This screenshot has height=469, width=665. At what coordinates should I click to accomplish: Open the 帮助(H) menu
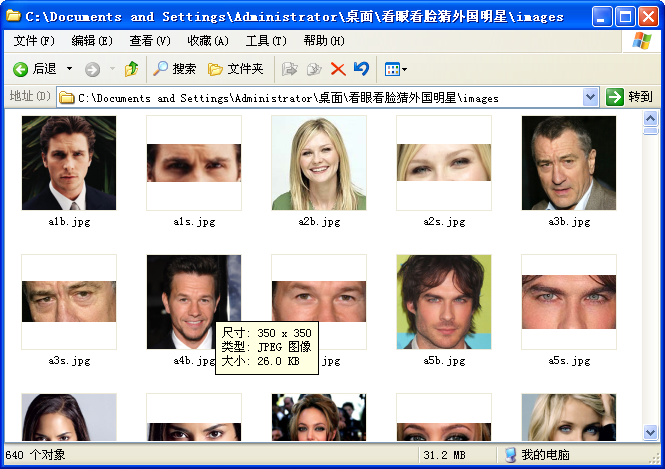(324, 41)
